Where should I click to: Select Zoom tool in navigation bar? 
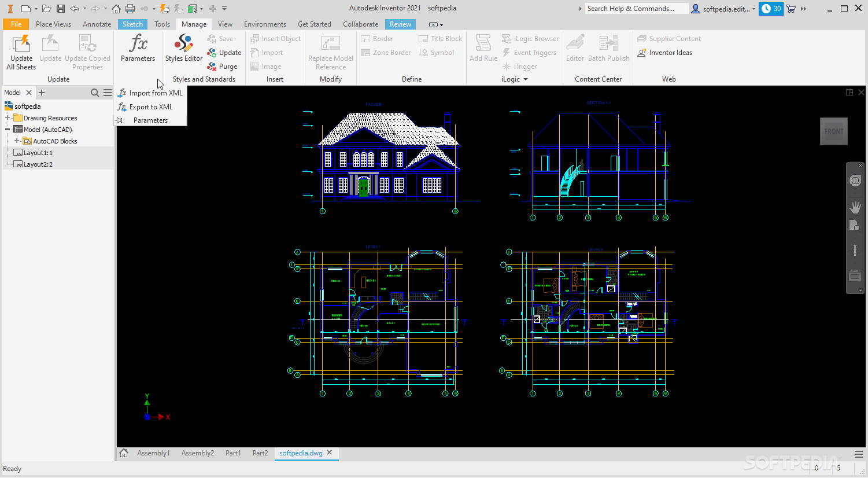855,226
